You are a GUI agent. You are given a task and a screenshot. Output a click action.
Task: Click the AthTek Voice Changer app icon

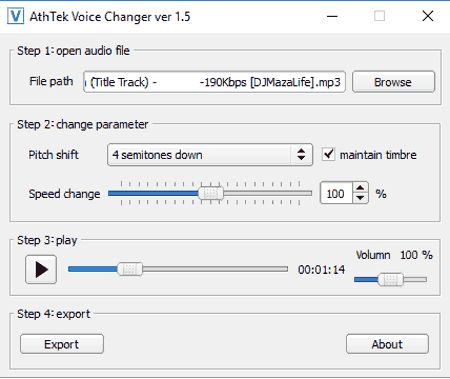[x=16, y=16]
